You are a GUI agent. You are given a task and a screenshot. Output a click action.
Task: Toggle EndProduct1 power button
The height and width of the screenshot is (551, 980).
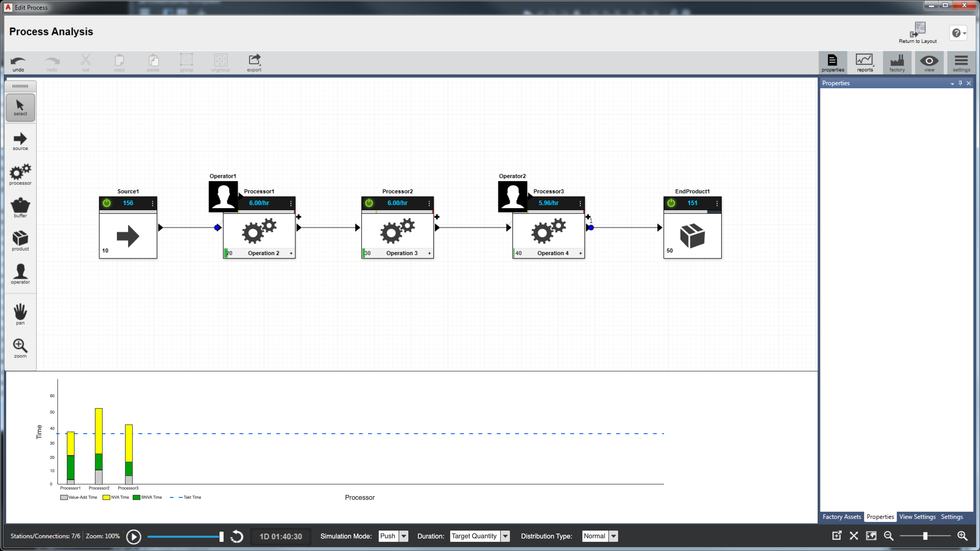click(671, 203)
